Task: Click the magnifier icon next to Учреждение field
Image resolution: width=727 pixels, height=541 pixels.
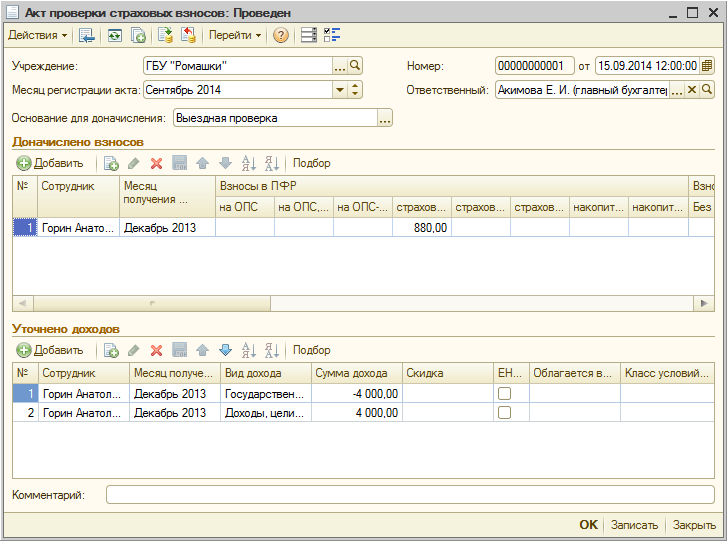Action: [355, 65]
